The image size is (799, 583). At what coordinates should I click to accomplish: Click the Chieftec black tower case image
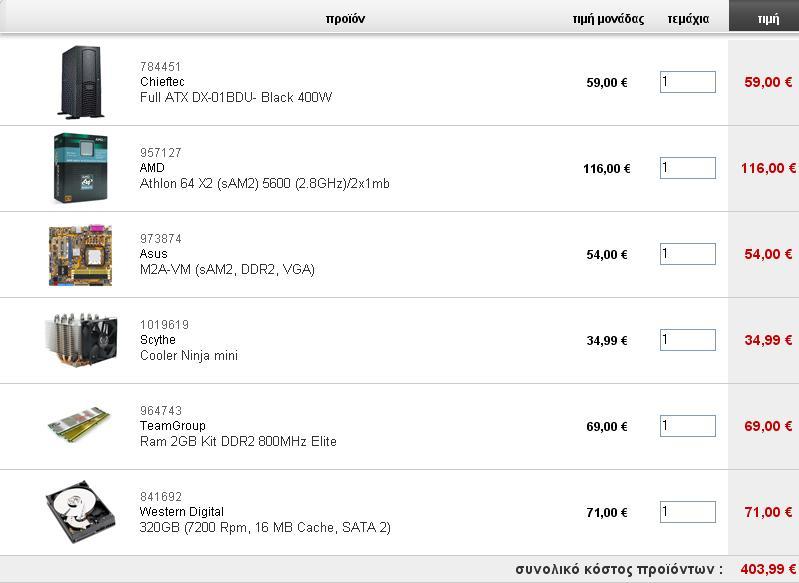tap(82, 82)
